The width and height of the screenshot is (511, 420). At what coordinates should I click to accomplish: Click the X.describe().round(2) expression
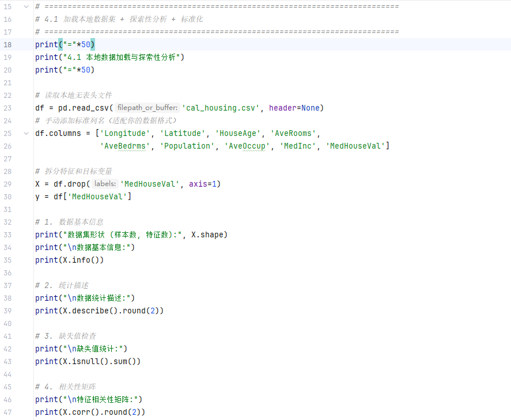pyautogui.click(x=111, y=311)
